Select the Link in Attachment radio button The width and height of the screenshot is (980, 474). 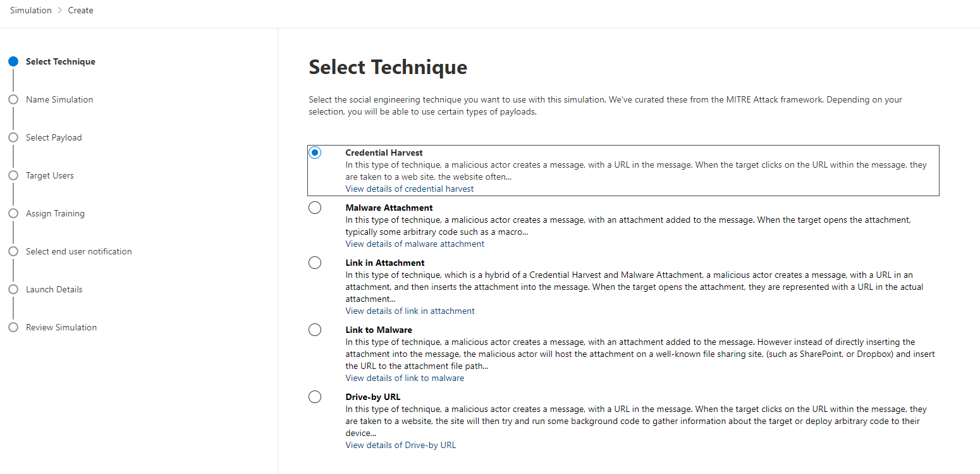pos(315,263)
